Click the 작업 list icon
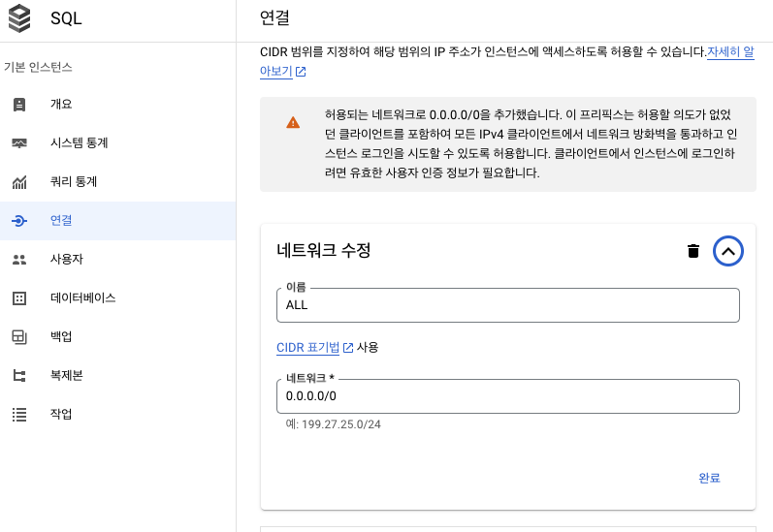Image resolution: width=773 pixels, height=532 pixels. coord(19,415)
